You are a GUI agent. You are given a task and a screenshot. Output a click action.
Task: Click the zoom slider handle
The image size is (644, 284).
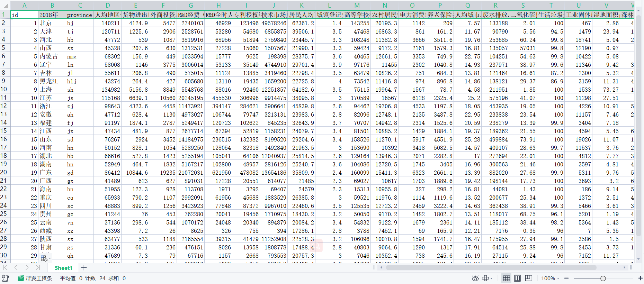[603, 278]
